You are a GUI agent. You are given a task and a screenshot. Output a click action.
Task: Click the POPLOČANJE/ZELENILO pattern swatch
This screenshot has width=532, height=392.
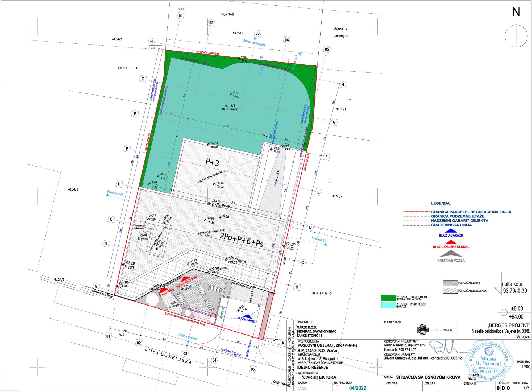pos(450,291)
